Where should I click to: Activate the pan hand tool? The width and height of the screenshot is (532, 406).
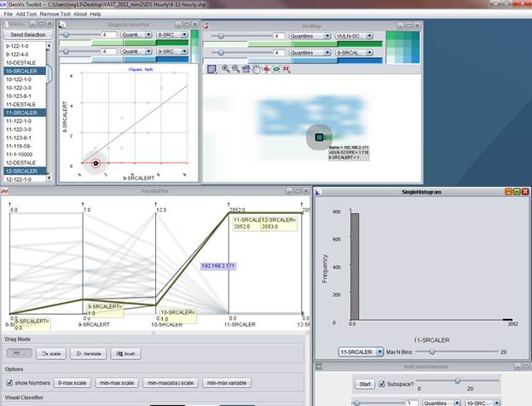256,68
